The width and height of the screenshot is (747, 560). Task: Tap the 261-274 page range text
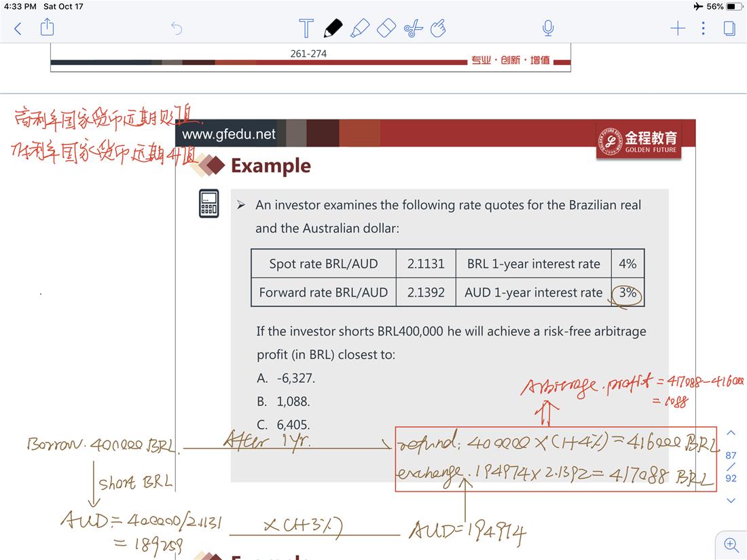click(308, 54)
